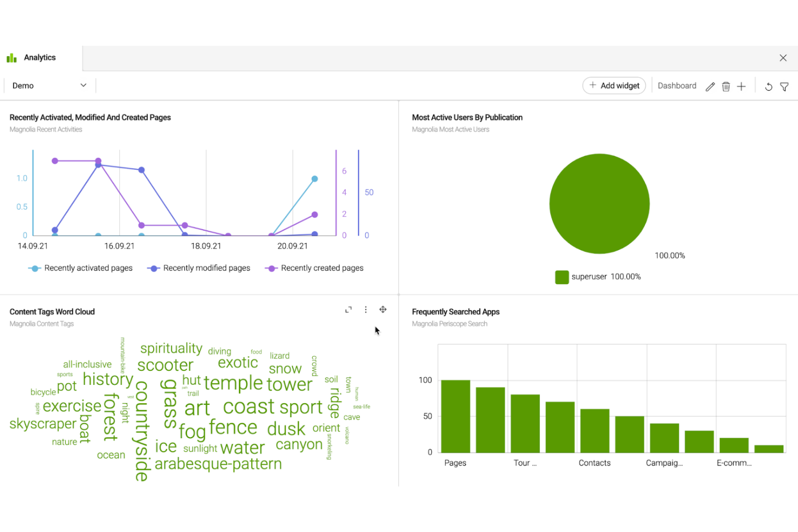This screenshot has width=798, height=532.
Task: Toggle the Recently modified pages legend entry
Action: click(x=198, y=268)
